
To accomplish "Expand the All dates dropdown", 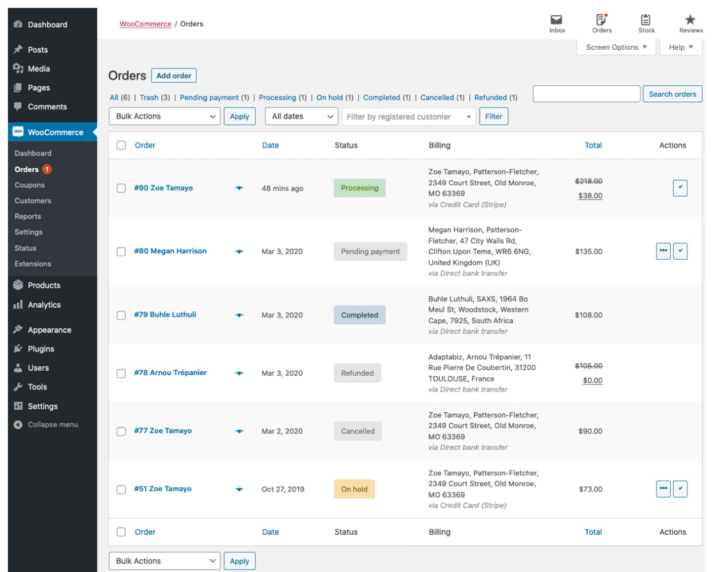I will (302, 117).
